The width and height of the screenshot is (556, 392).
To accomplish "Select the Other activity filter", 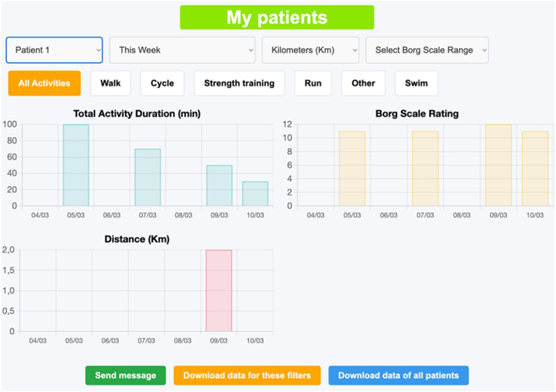I will point(363,83).
